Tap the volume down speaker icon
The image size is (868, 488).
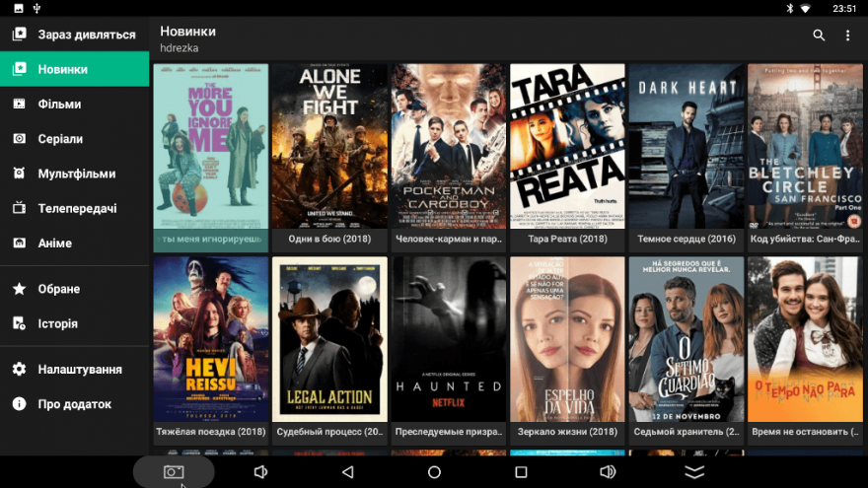[x=260, y=472]
